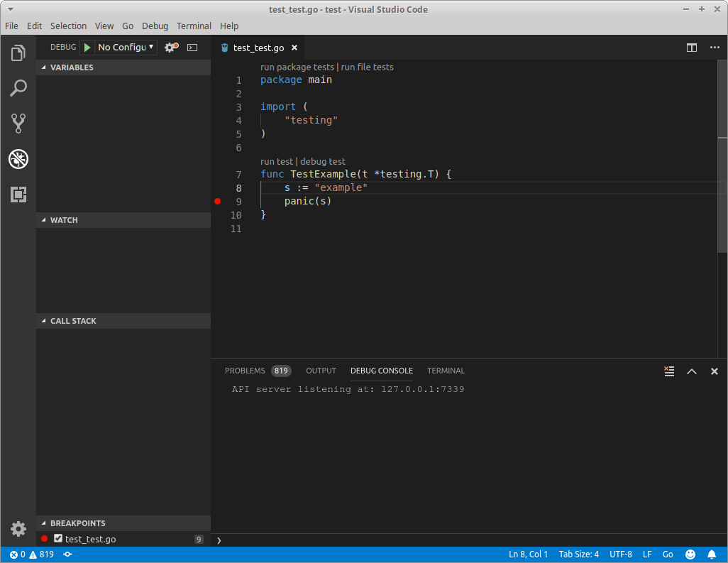
Task: Disable the breakpoint on line 9
Action: [217, 202]
